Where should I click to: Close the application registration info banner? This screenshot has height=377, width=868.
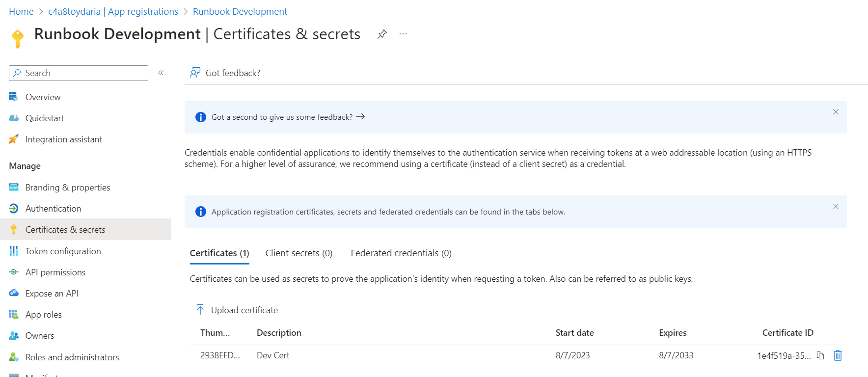pyautogui.click(x=836, y=207)
